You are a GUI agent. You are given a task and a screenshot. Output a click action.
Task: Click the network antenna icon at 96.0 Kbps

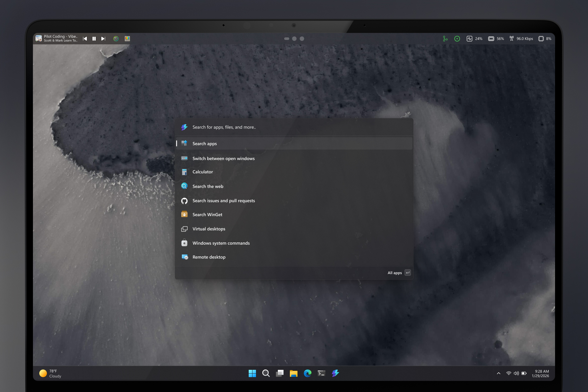(x=512, y=38)
